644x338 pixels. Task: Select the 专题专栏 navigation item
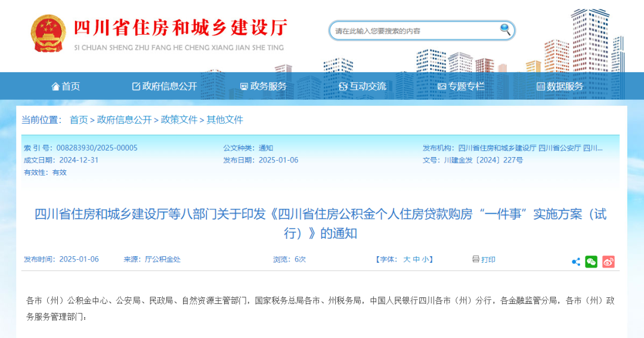point(461,87)
